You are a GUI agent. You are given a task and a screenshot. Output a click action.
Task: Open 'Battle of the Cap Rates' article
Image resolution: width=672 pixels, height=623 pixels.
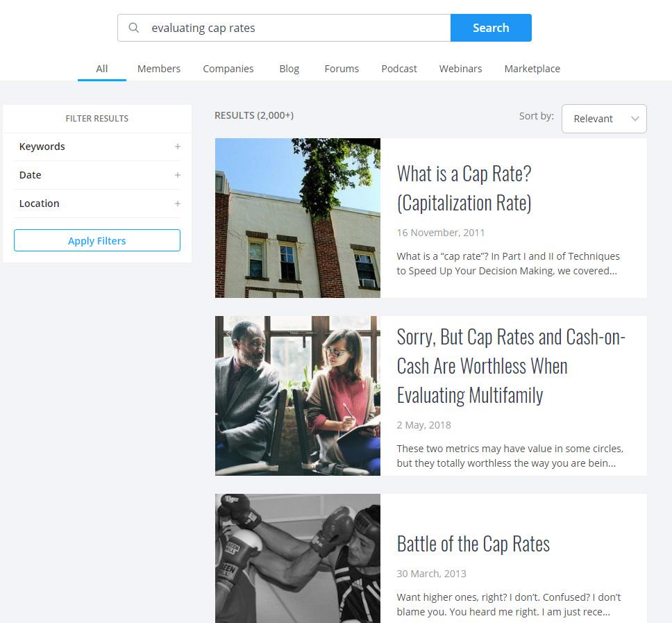click(473, 544)
